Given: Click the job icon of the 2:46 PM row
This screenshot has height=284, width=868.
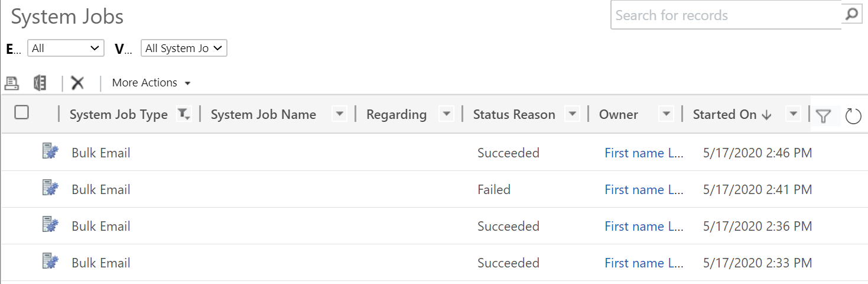Looking at the screenshot, I should tap(51, 152).
